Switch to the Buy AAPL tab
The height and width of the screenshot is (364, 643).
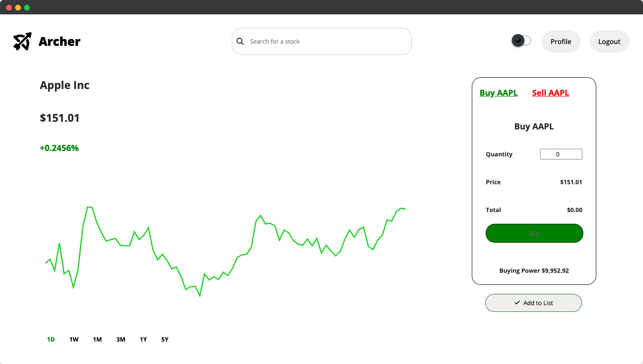(498, 93)
